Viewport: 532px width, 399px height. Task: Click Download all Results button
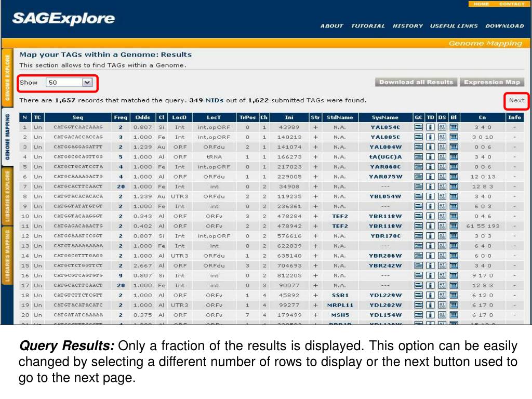click(x=416, y=82)
